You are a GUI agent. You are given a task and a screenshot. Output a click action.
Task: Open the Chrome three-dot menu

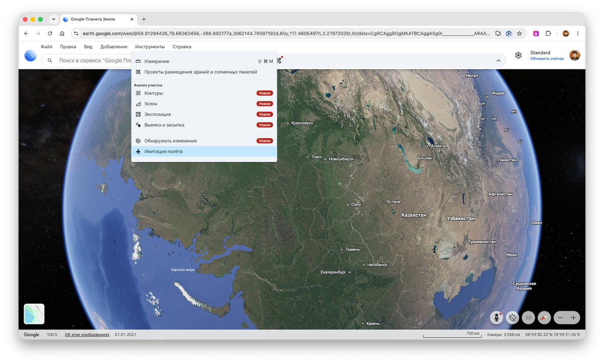click(x=578, y=34)
